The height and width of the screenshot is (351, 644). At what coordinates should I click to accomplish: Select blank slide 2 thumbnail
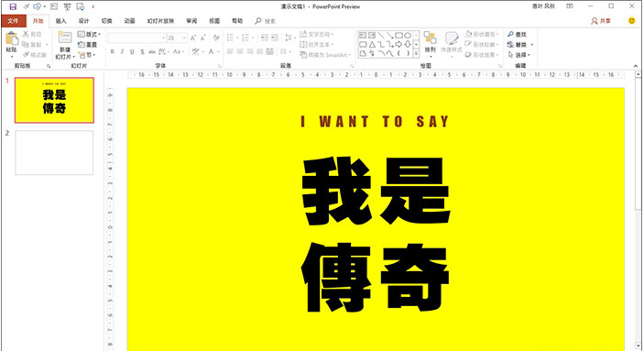(54, 152)
